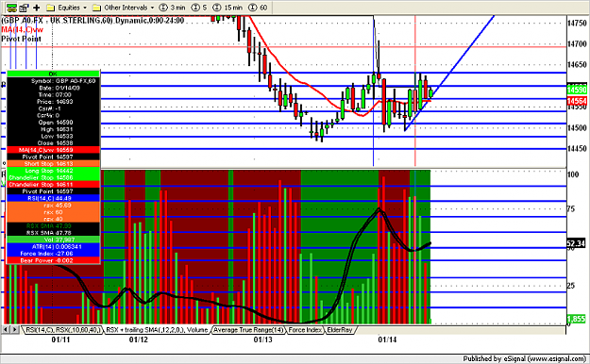590x364 pixels.
Task: Click the red Bear Power -0.002 row
Action: point(53,260)
